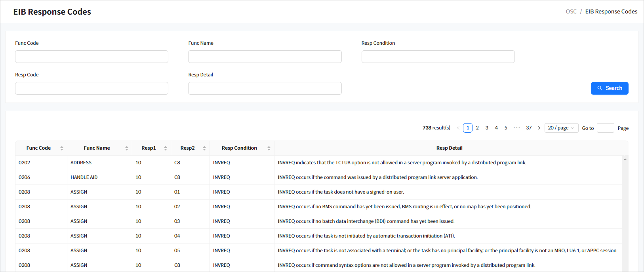Open the OSC breadcrumb link
The height and width of the screenshot is (272, 644).
tap(571, 11)
